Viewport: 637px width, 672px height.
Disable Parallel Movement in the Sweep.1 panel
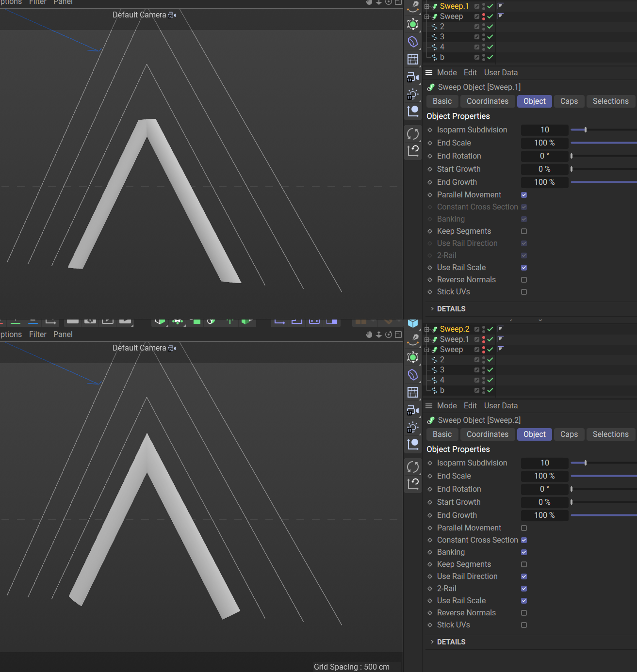click(x=524, y=195)
